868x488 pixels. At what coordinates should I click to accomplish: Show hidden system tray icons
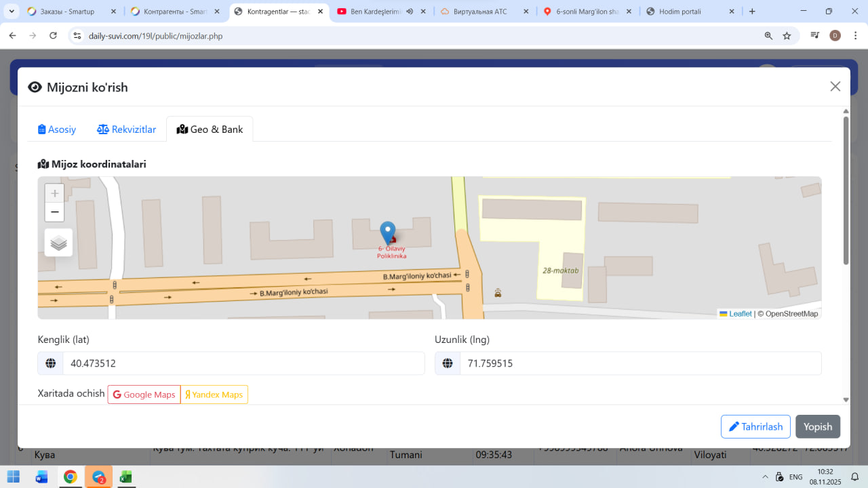coord(766,476)
